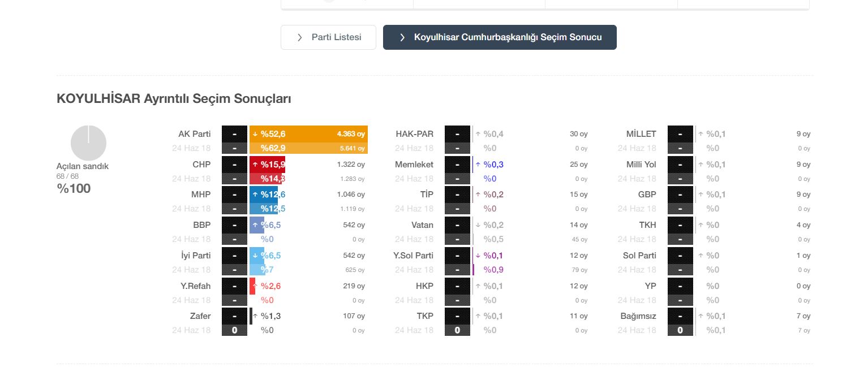This screenshot has width=868, height=376.
Task: Click the 25 oy Memleket vote count
Action: click(x=579, y=165)
